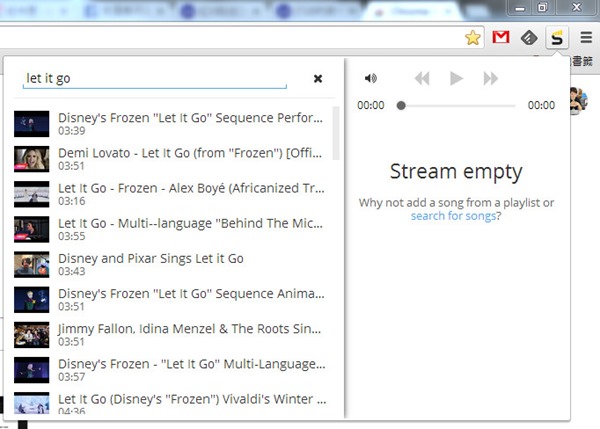Click thumbnail of Frozen Sequence Anima... result

click(31, 300)
